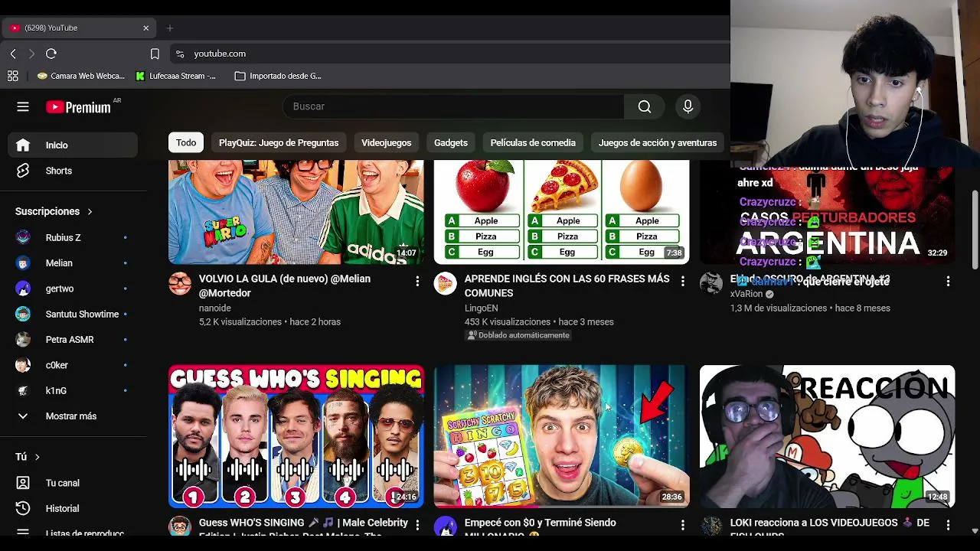Open Lufecaaa Stream bookmark
980x551 pixels.
[176, 76]
